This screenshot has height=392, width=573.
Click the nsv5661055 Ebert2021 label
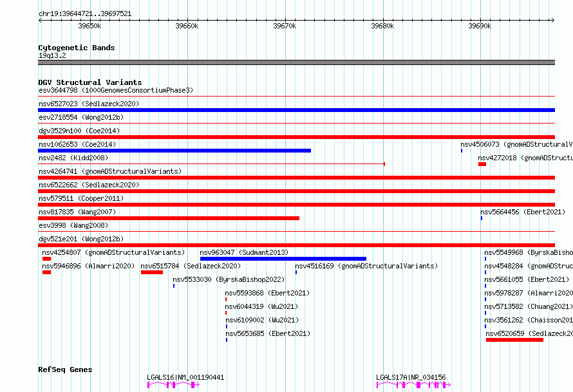(x=527, y=279)
